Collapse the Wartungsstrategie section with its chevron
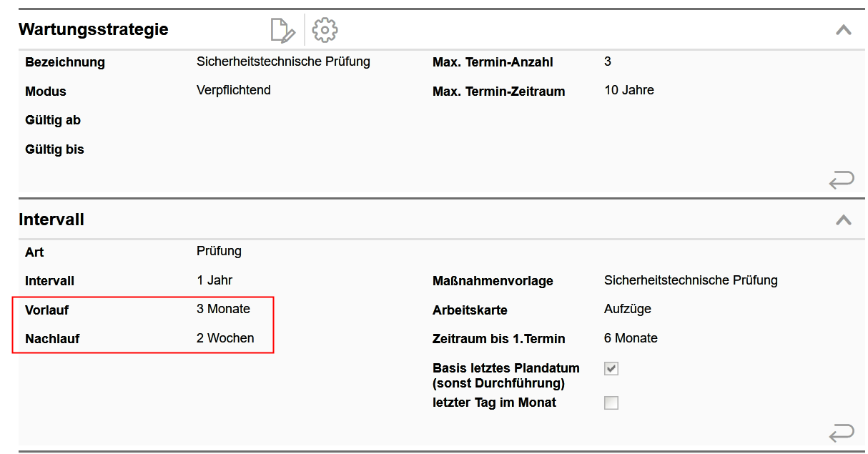 pyautogui.click(x=844, y=30)
